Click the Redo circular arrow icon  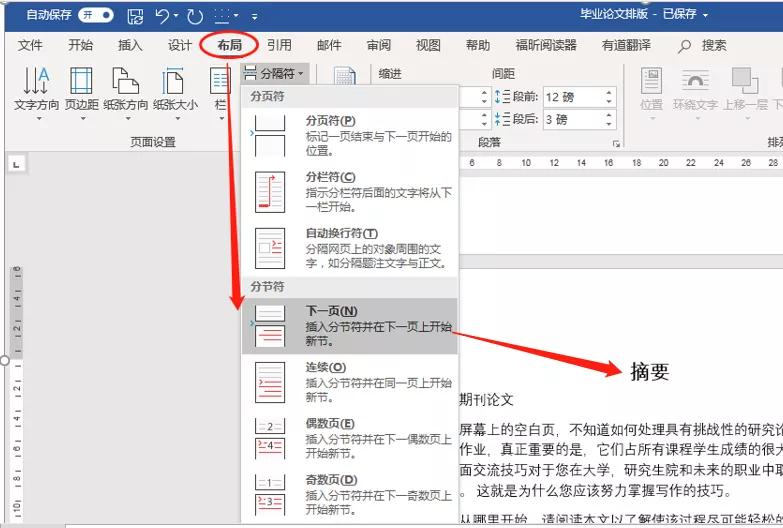195,16
